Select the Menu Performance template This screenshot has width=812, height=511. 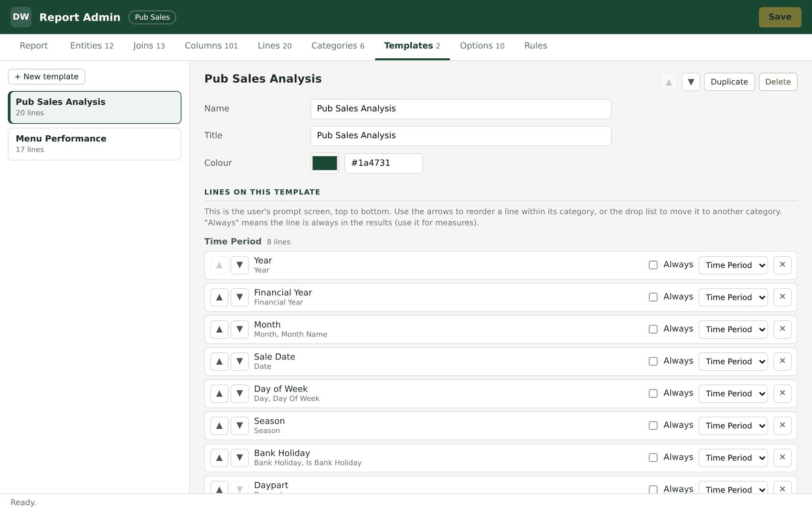95,144
